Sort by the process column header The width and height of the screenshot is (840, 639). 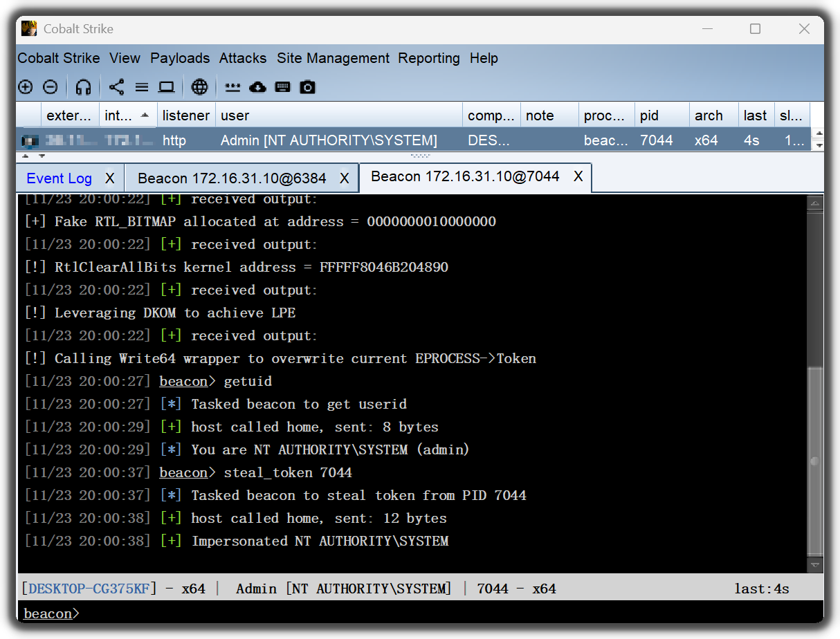pyautogui.click(x=607, y=115)
